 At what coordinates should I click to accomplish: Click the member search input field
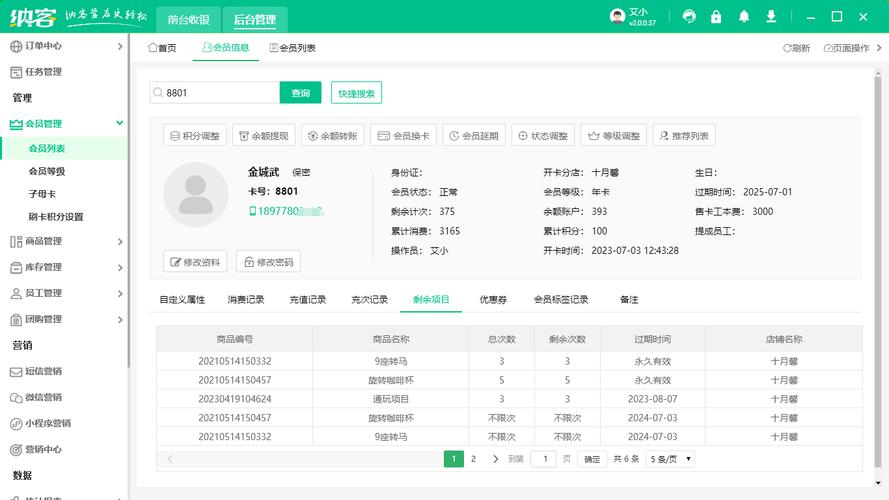tap(215, 93)
